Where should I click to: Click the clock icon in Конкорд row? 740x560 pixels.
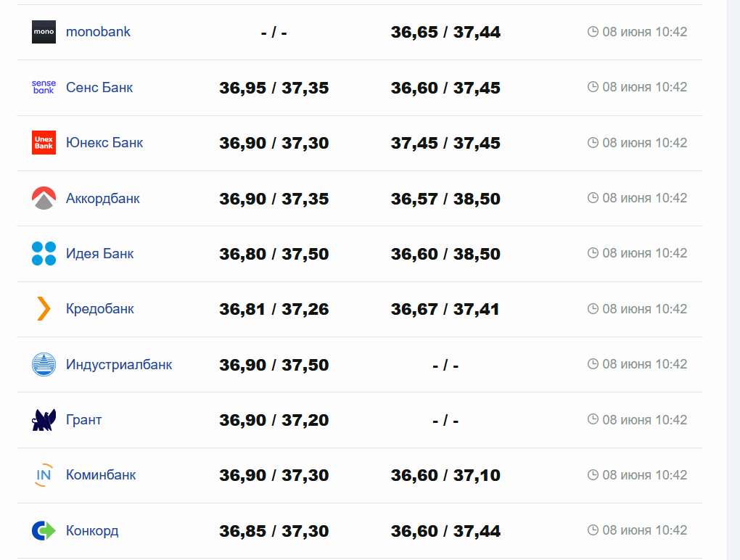(593, 530)
